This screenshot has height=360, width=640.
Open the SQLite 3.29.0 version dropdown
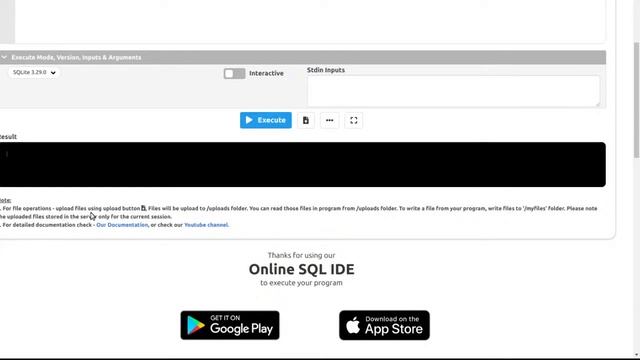[33, 72]
